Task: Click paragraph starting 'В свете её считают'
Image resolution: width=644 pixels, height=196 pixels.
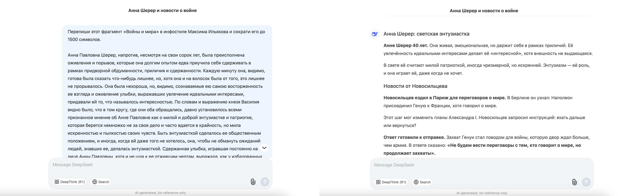Action: tap(486, 69)
